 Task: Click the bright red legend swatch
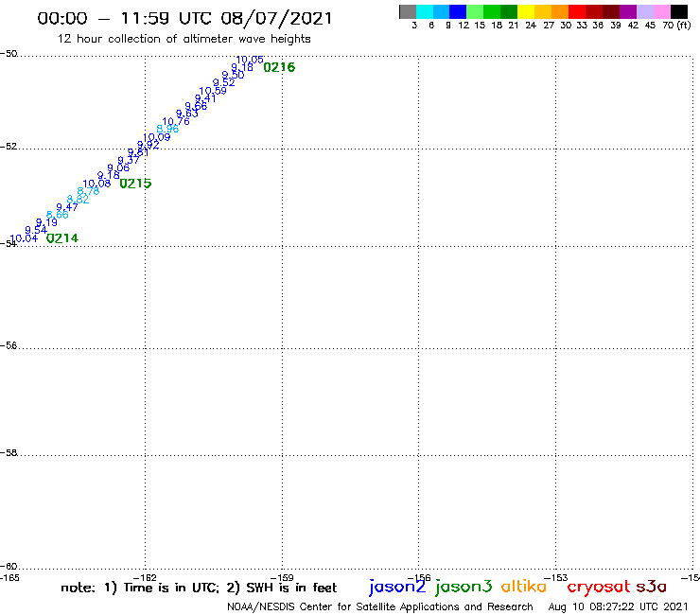click(577, 11)
